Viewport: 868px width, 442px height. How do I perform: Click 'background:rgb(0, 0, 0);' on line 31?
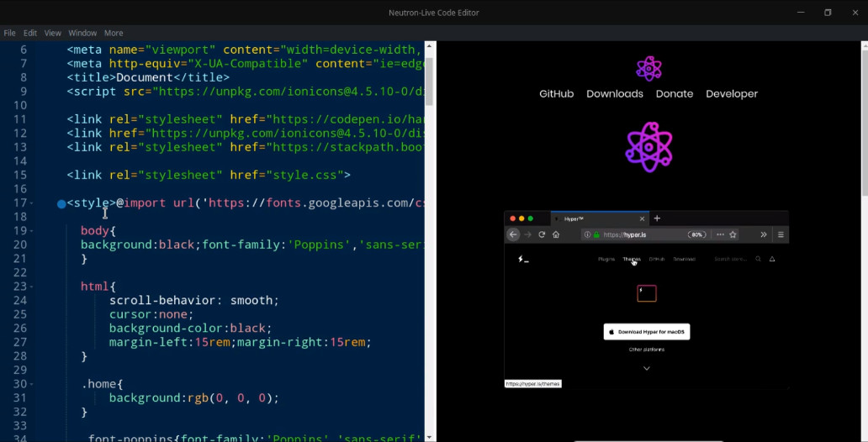coord(193,397)
